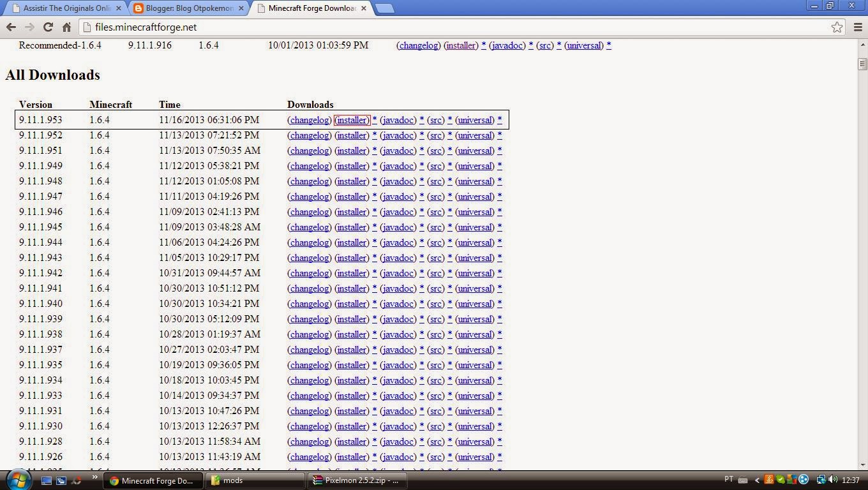868x490 pixels.
Task: Click the PT language indicator
Action: pos(729,479)
